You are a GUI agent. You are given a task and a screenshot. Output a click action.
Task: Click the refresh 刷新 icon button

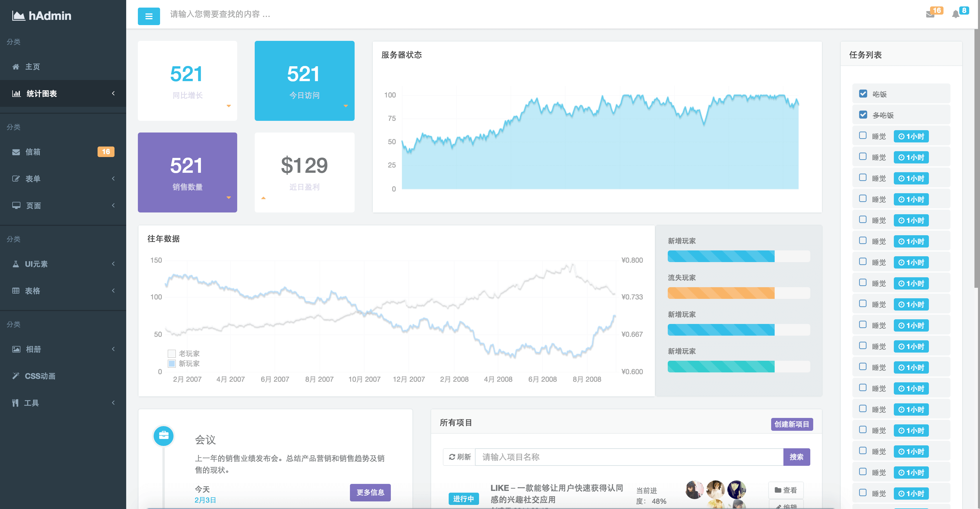point(459,457)
